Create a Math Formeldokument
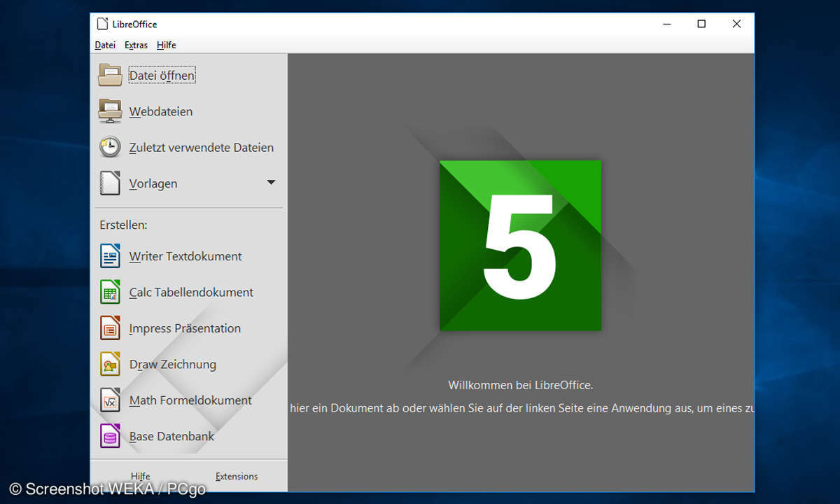840x504 pixels. coord(190,400)
